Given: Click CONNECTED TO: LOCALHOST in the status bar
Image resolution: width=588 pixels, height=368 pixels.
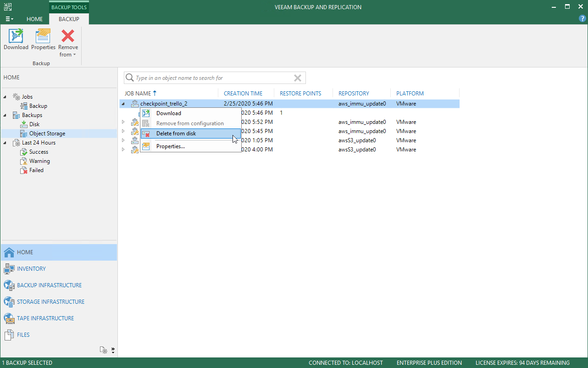Looking at the screenshot, I should tap(345, 363).
